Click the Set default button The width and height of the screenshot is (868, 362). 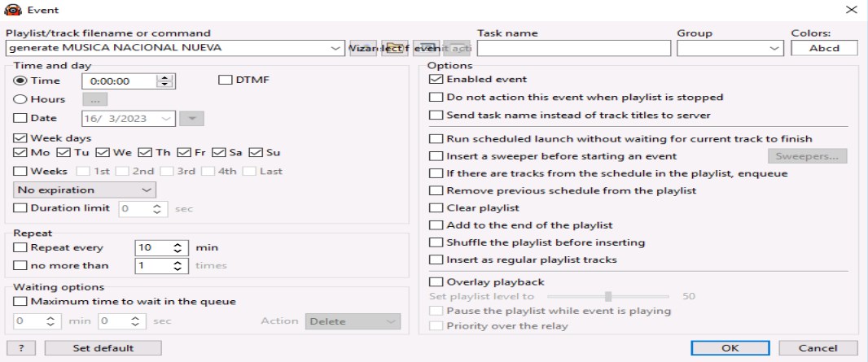click(x=103, y=348)
